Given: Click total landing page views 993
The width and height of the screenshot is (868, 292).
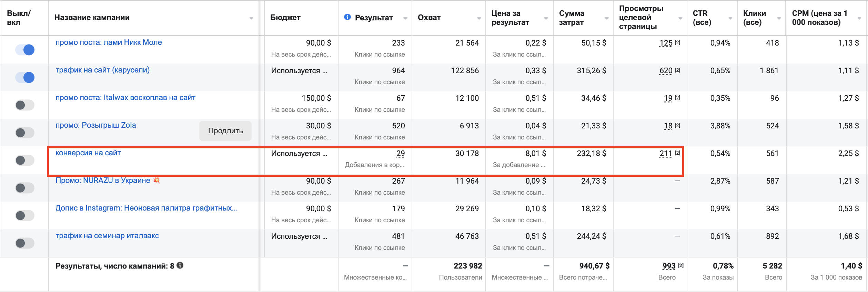Looking at the screenshot, I should [x=669, y=266].
